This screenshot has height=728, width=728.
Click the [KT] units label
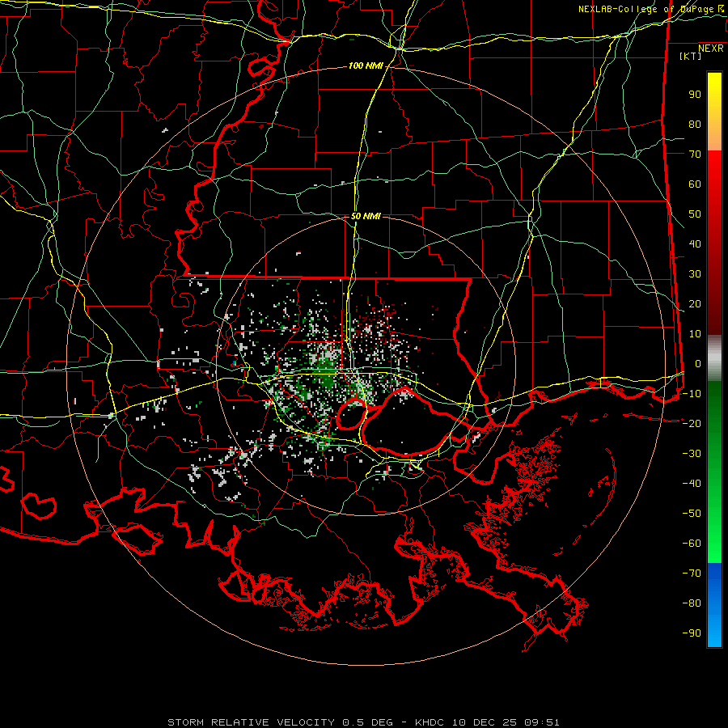690,56
